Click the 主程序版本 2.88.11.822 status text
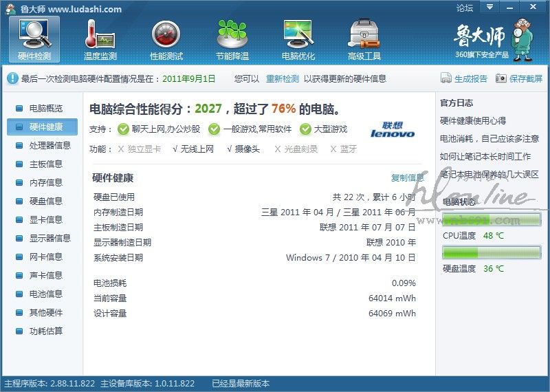 [49, 383]
